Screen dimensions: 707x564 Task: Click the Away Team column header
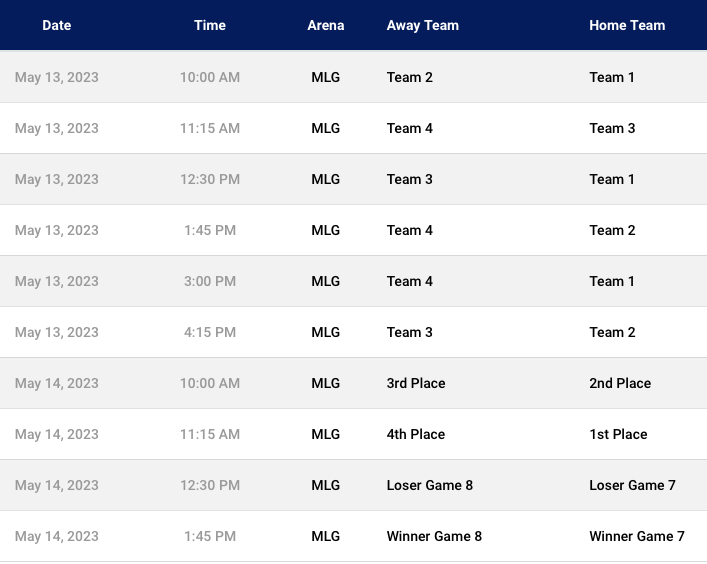[x=422, y=25]
